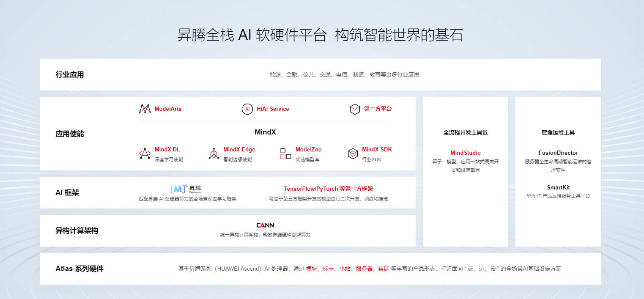Open the MindX Edge link
The image size is (644, 299).
[239, 150]
